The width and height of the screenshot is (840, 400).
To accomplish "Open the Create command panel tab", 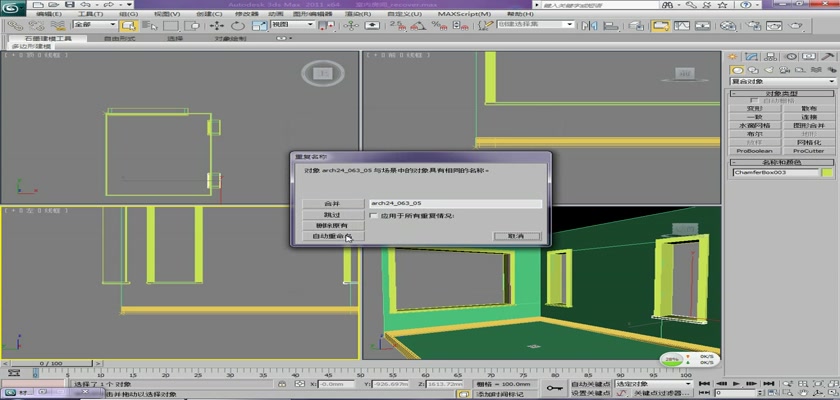I will pyautogui.click(x=732, y=57).
